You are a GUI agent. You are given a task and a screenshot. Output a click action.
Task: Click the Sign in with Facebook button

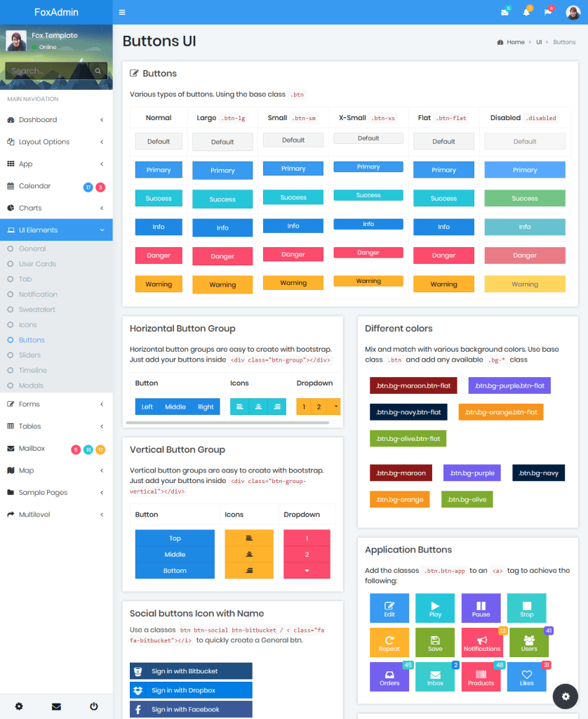coord(190,709)
